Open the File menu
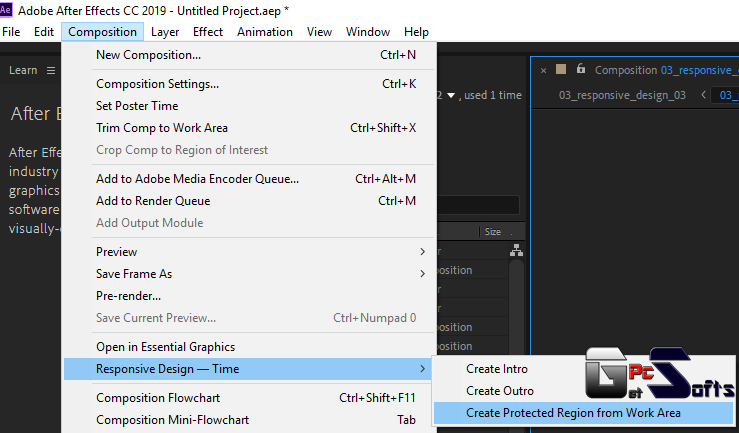Viewport: 739px width, 433px height. click(11, 32)
